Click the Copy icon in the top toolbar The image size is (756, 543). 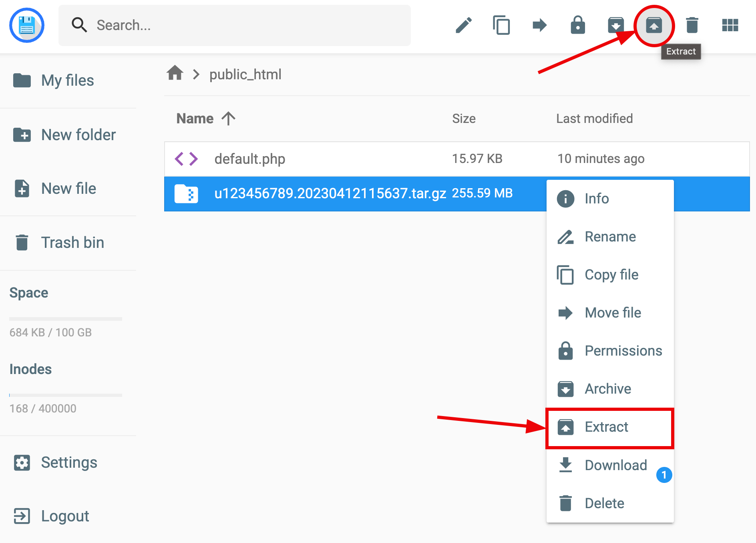coord(501,25)
